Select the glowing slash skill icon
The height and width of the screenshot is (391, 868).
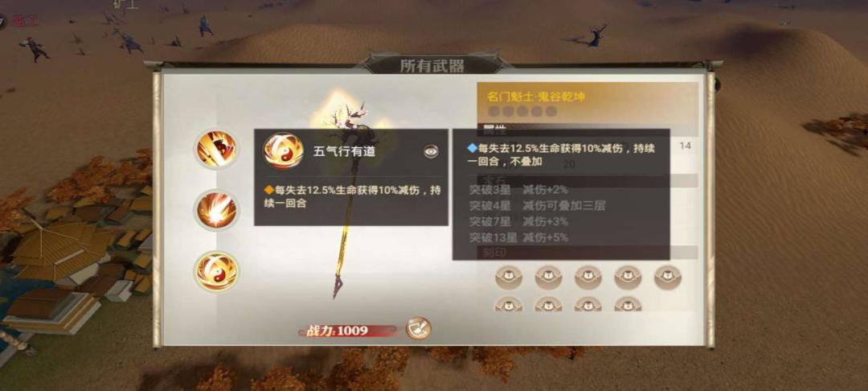pyautogui.click(x=216, y=211)
